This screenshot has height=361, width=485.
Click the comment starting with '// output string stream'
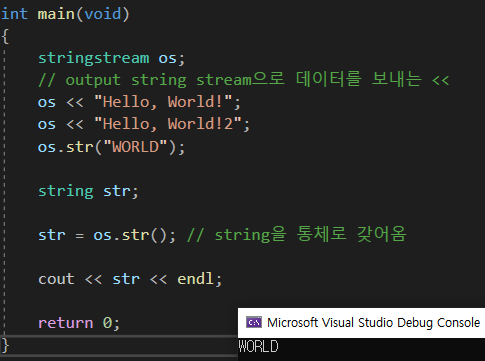(244, 80)
